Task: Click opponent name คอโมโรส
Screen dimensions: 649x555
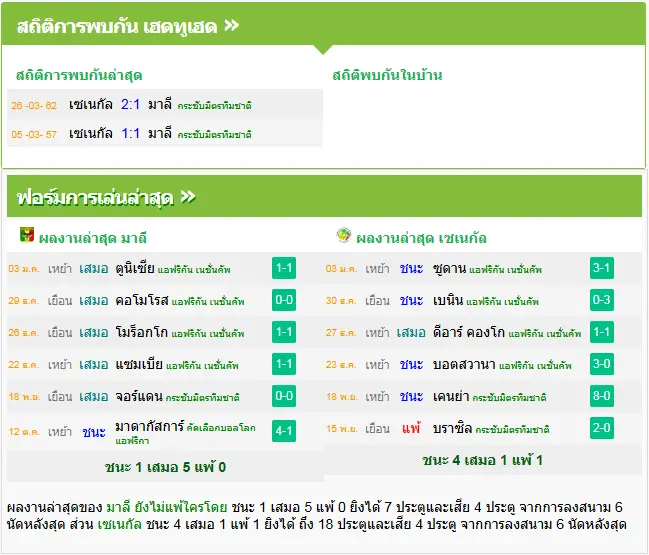Action: click(142, 300)
